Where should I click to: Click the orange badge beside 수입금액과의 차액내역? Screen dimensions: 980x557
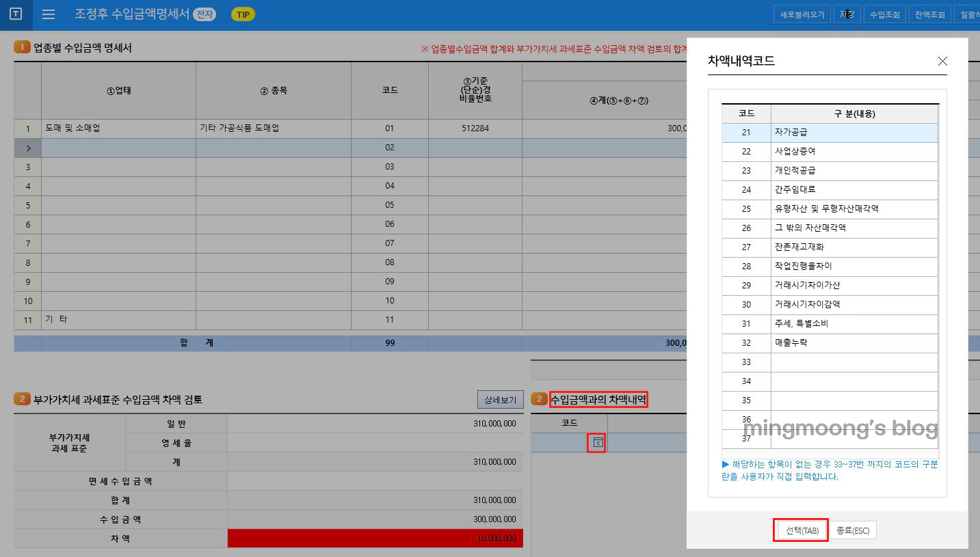point(540,399)
